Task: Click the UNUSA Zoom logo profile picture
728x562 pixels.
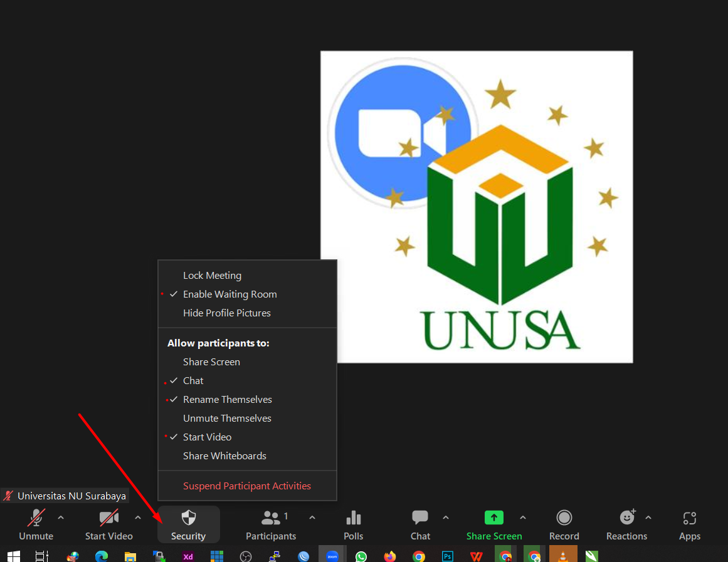Action: pos(477,207)
